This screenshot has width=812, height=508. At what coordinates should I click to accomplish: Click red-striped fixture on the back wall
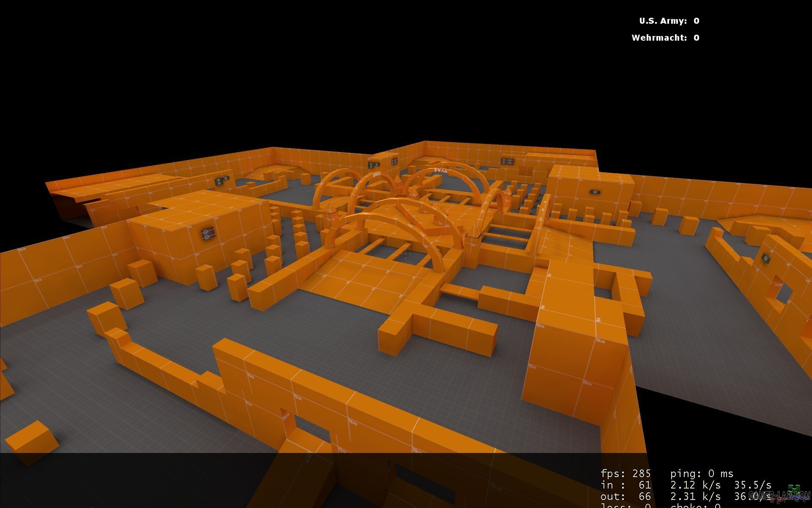(x=507, y=161)
